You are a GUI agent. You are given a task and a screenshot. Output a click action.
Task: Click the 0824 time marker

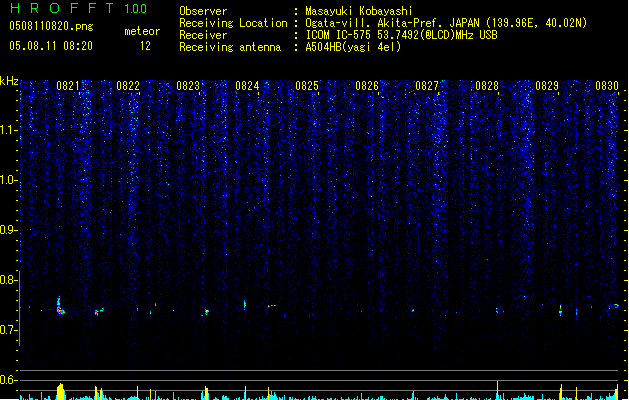[247, 86]
